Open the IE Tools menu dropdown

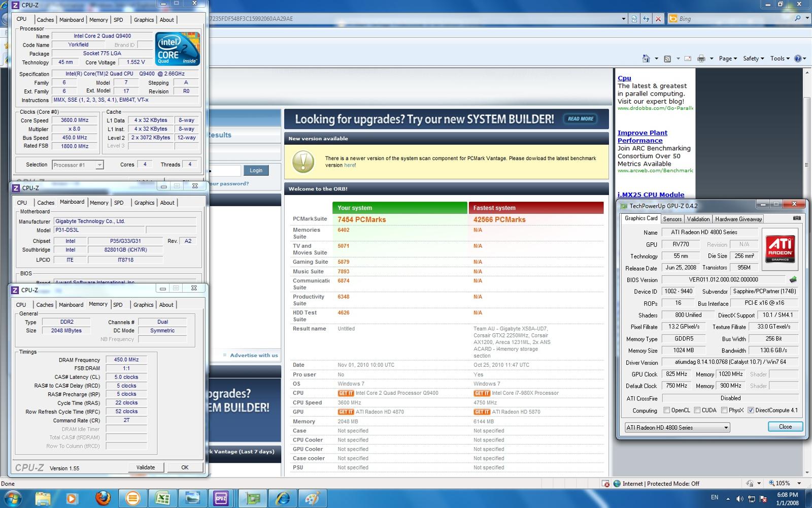point(780,58)
